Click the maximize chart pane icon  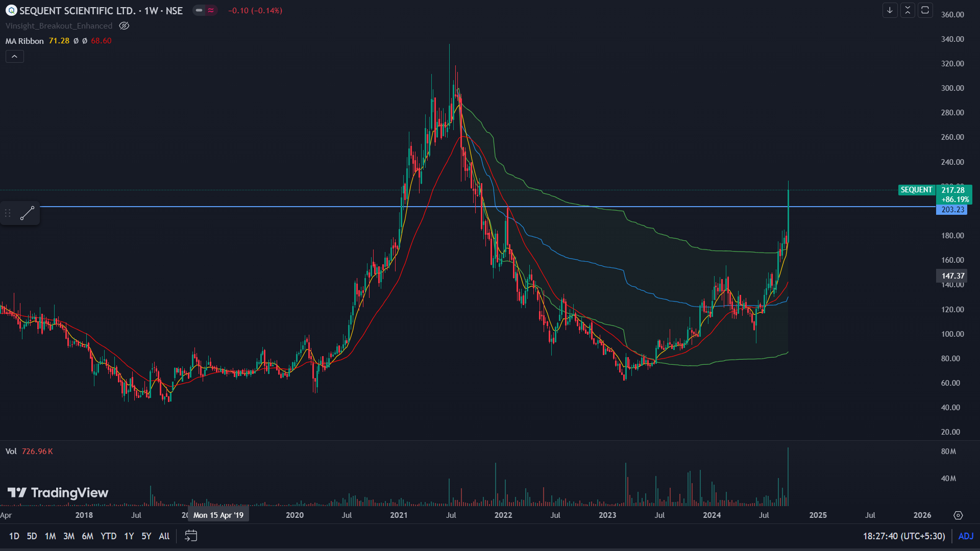point(925,10)
